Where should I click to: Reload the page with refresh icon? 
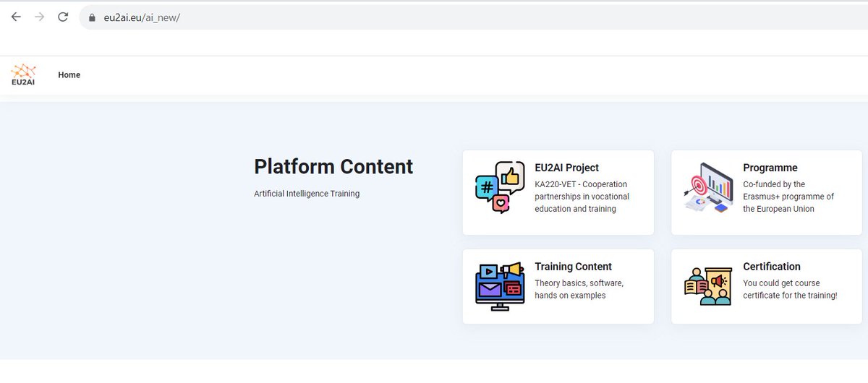point(63,17)
